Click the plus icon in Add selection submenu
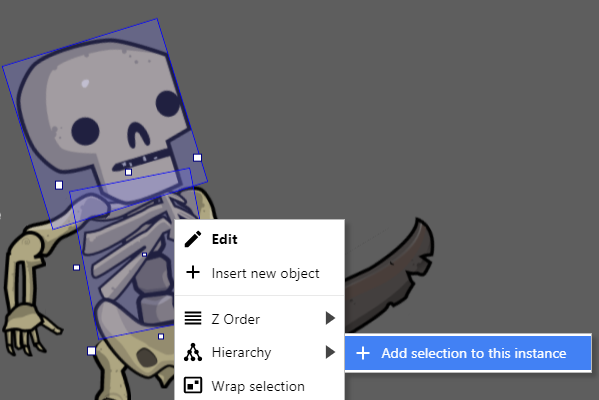The image size is (599, 400). (x=363, y=353)
